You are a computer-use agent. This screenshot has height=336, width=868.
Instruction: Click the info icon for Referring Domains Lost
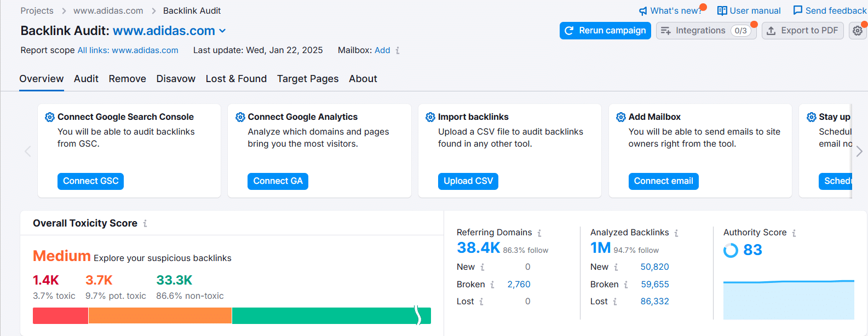481,302
